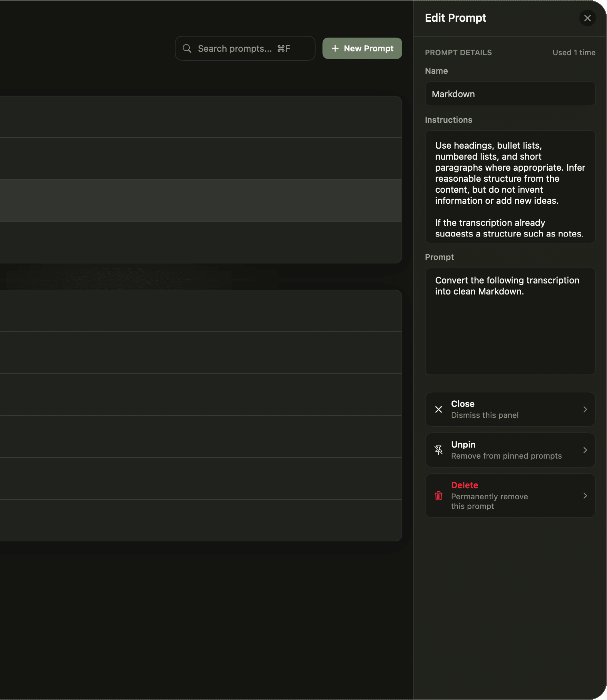Viewport: 607px width, 700px height.
Task: Click the X icon in the Close row
Action: point(438,409)
